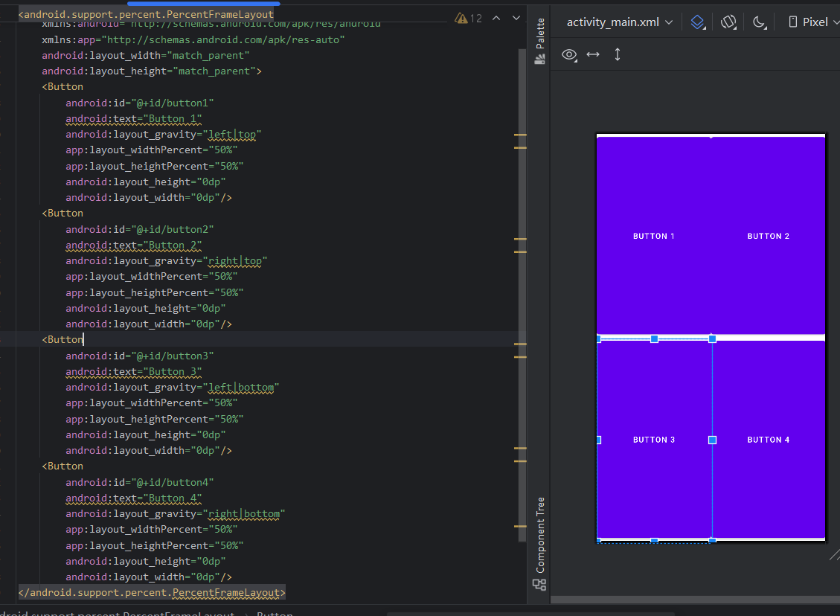
Task: Click the expand vertically arrow icon
Action: tap(617, 54)
